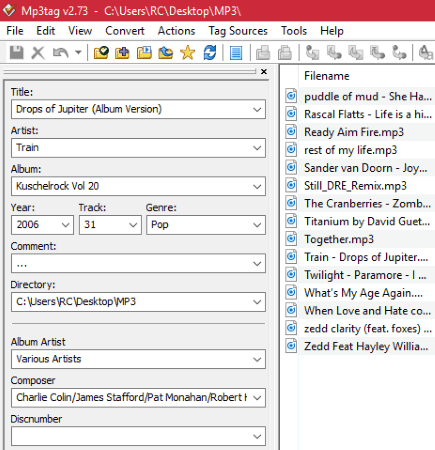Open the Tools menu

(x=294, y=31)
